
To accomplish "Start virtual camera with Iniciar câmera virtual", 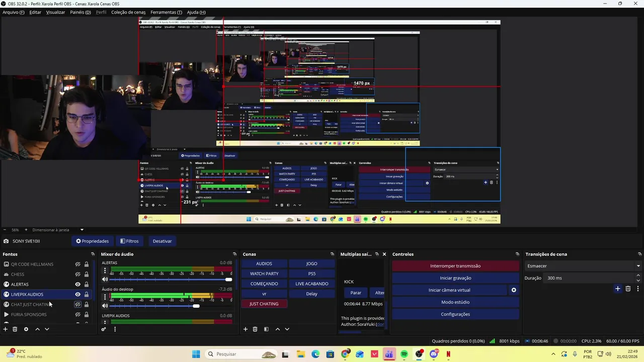I will coord(449,290).
